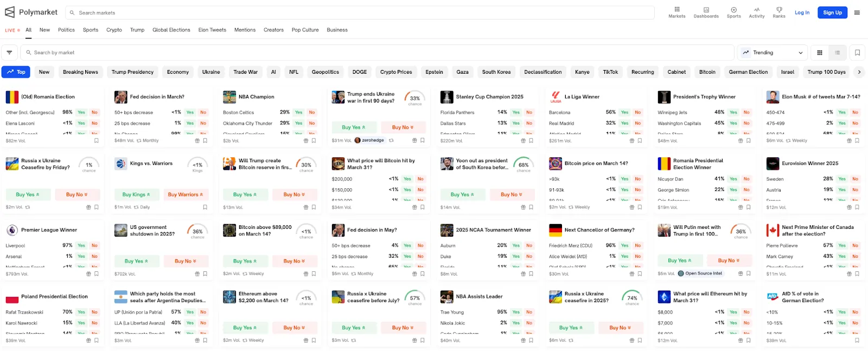Click the Sign Up button
The image size is (868, 351).
832,12
